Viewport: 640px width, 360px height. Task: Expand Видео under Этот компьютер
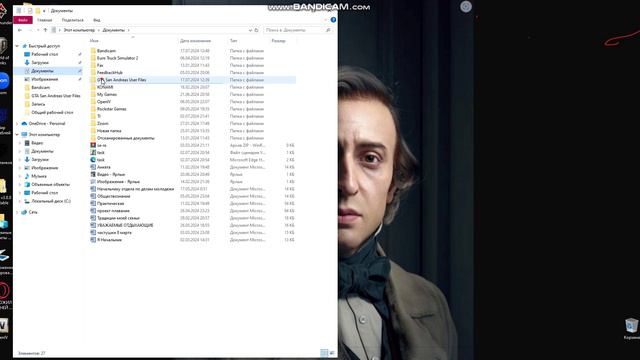tap(20, 143)
